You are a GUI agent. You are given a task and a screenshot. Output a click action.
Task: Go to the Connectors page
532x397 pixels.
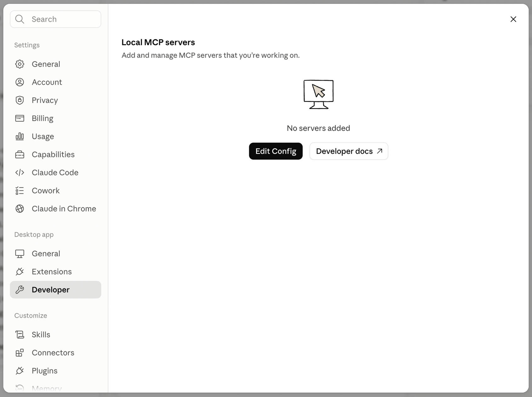click(55, 353)
